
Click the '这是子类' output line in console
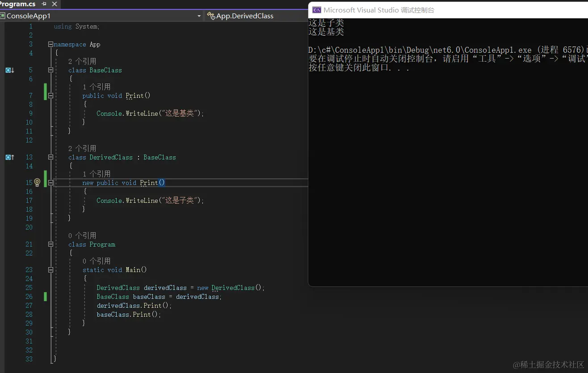pyautogui.click(x=326, y=22)
